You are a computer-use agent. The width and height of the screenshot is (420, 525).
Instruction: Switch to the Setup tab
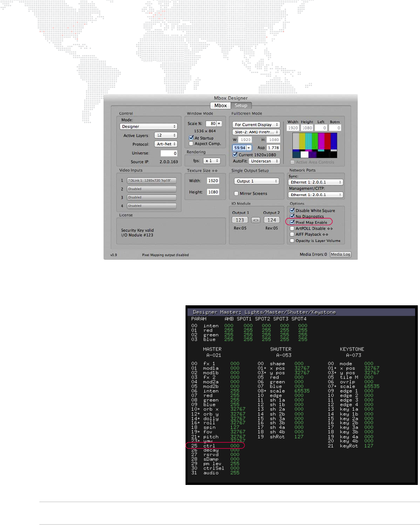(241, 106)
